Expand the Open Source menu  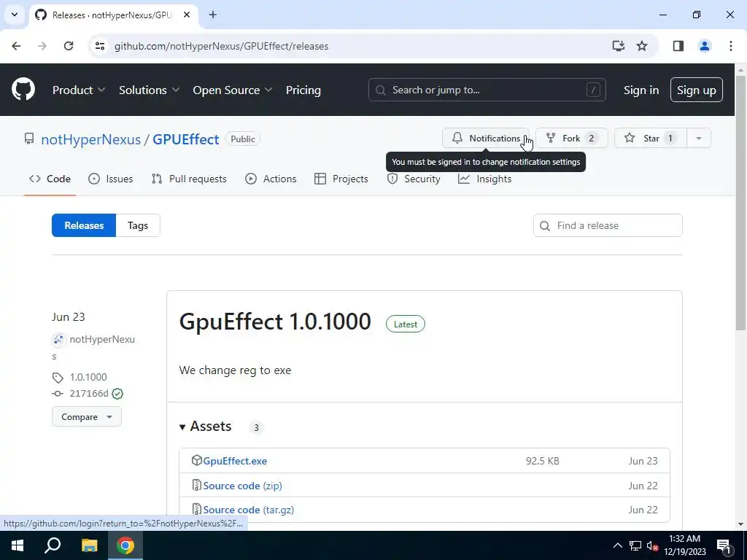[233, 90]
